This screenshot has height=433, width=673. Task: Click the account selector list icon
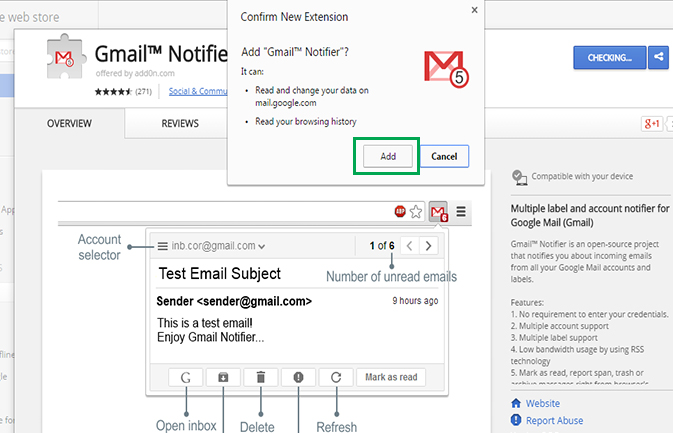[x=162, y=246]
